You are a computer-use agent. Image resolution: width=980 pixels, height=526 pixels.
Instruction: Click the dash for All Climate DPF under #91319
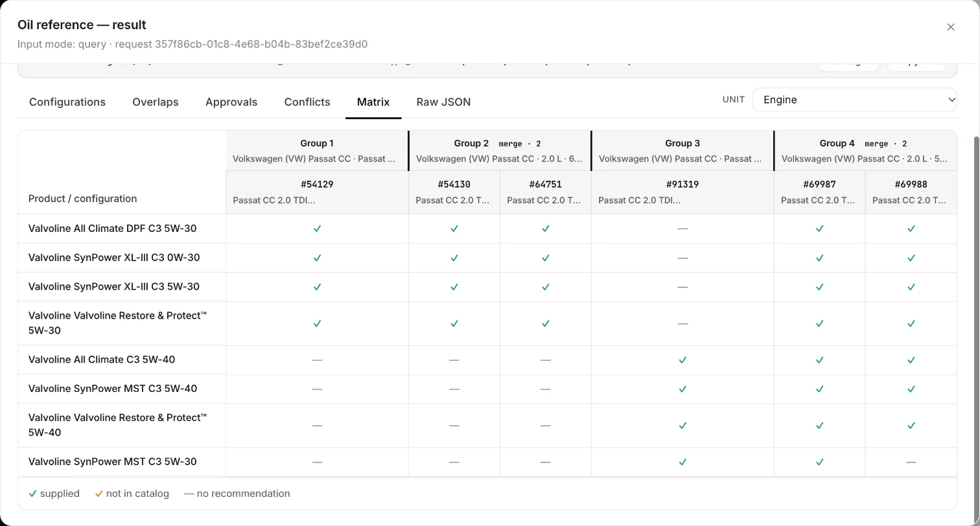pyautogui.click(x=682, y=229)
